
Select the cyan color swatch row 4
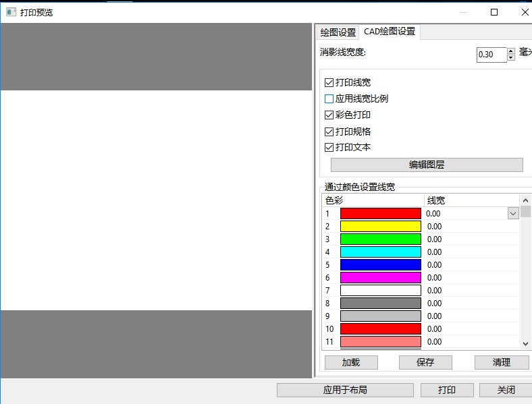coord(381,252)
